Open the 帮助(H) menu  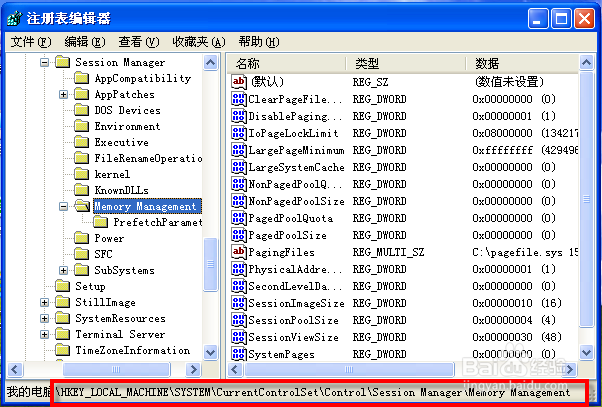coord(259,41)
